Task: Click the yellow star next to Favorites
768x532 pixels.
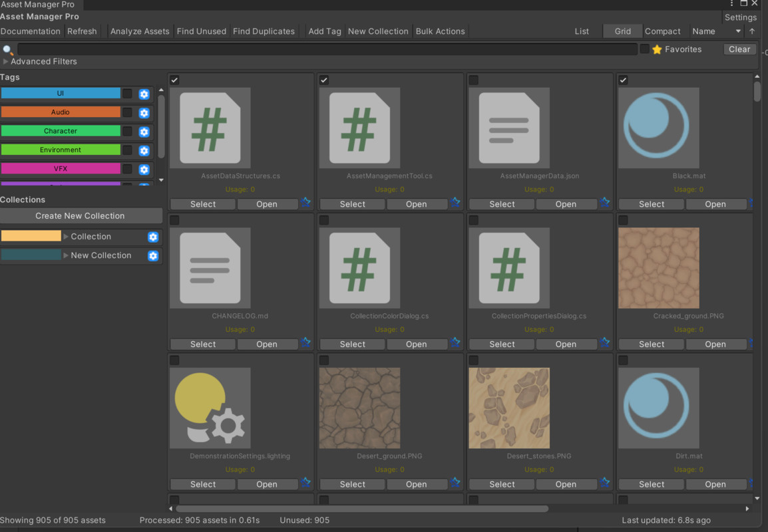Action: (657, 49)
